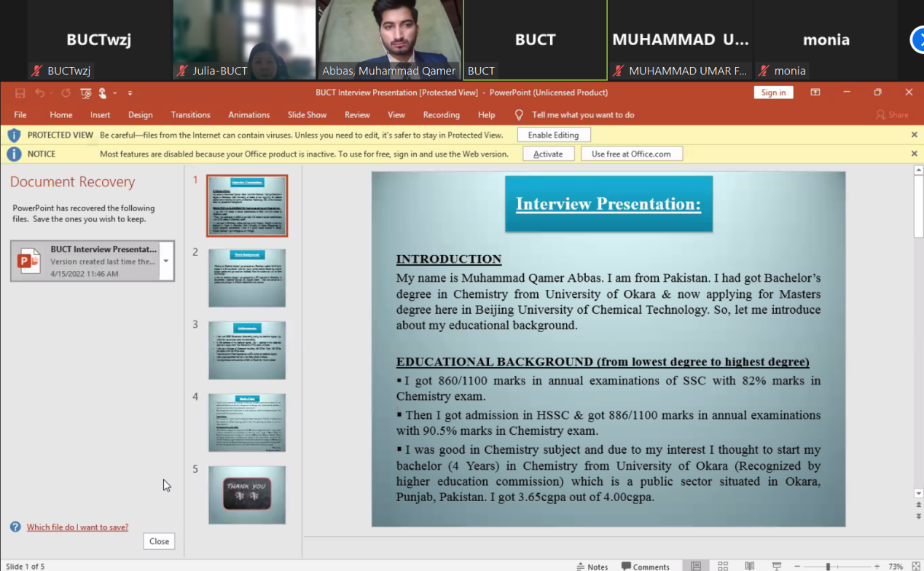Viewport: 924px width, 571px height.
Task: Click the Notice info icon
Action: click(14, 154)
